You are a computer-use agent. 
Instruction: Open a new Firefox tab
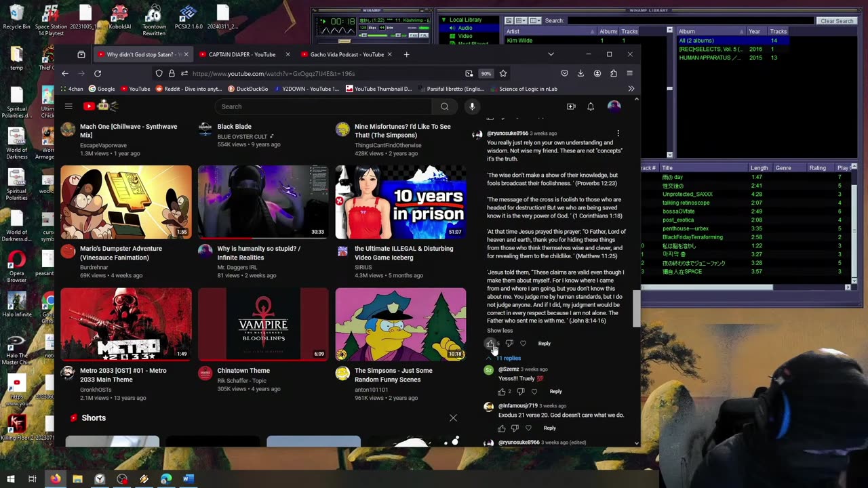(x=406, y=54)
